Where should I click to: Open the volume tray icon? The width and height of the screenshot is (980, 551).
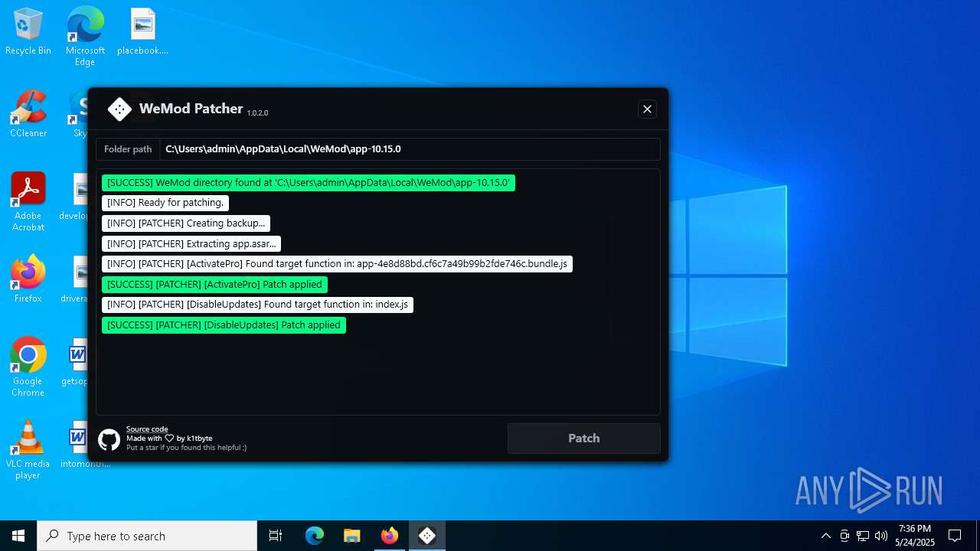point(881,536)
